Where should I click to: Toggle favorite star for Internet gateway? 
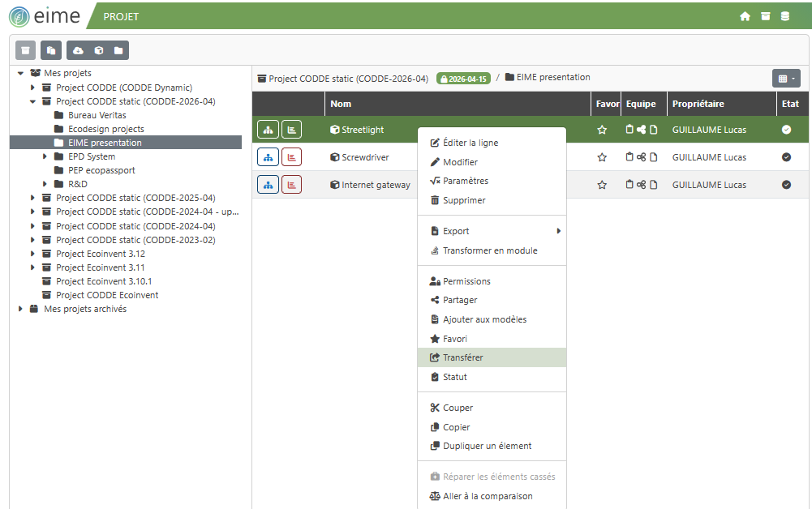pos(602,185)
